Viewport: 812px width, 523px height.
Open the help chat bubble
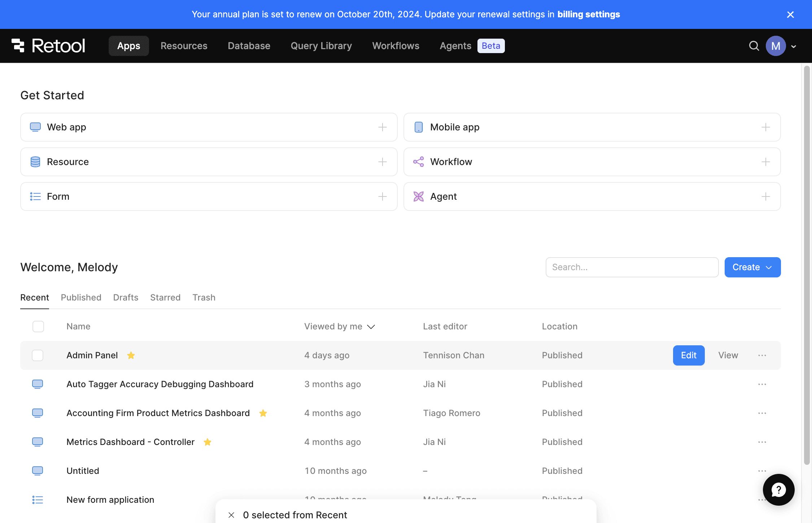[778, 490]
